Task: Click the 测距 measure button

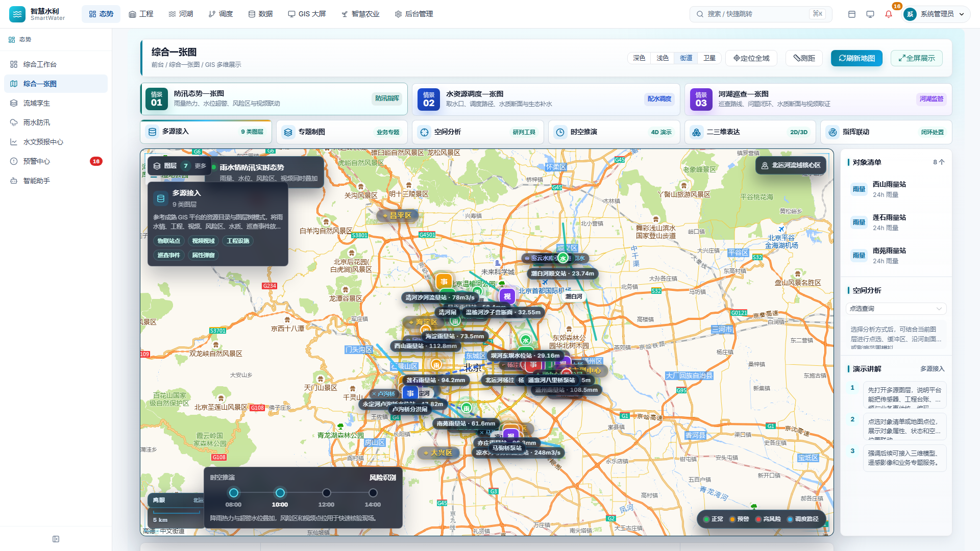Action: pos(804,58)
